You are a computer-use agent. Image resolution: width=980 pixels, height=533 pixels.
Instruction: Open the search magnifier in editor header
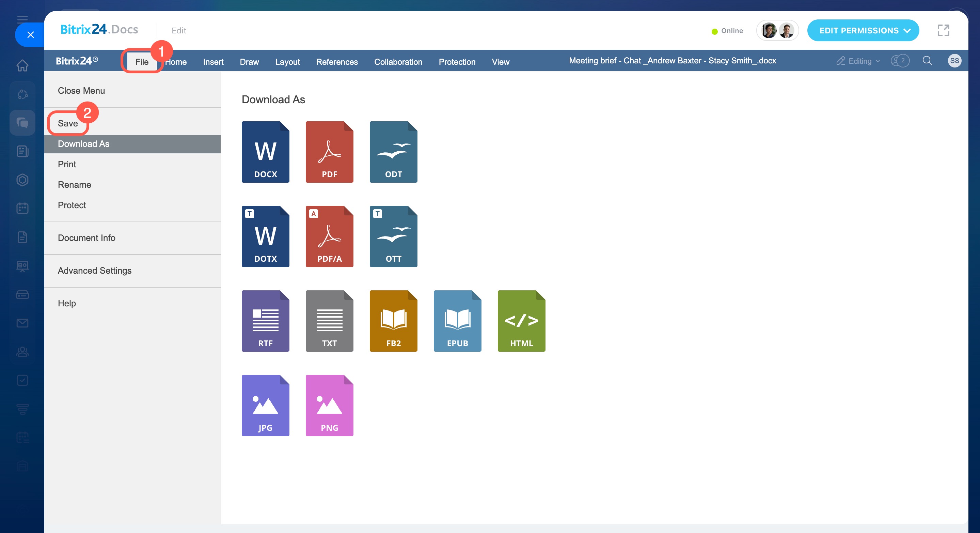click(927, 61)
